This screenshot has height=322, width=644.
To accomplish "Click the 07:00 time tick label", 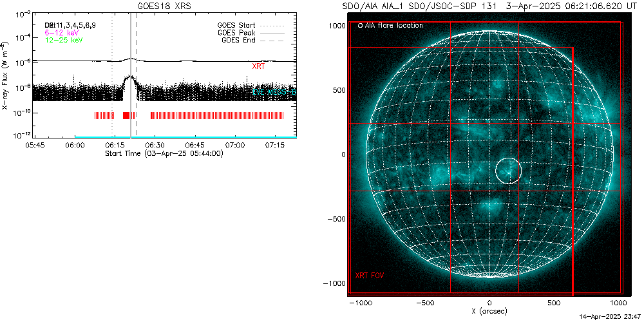I will [x=235, y=146].
